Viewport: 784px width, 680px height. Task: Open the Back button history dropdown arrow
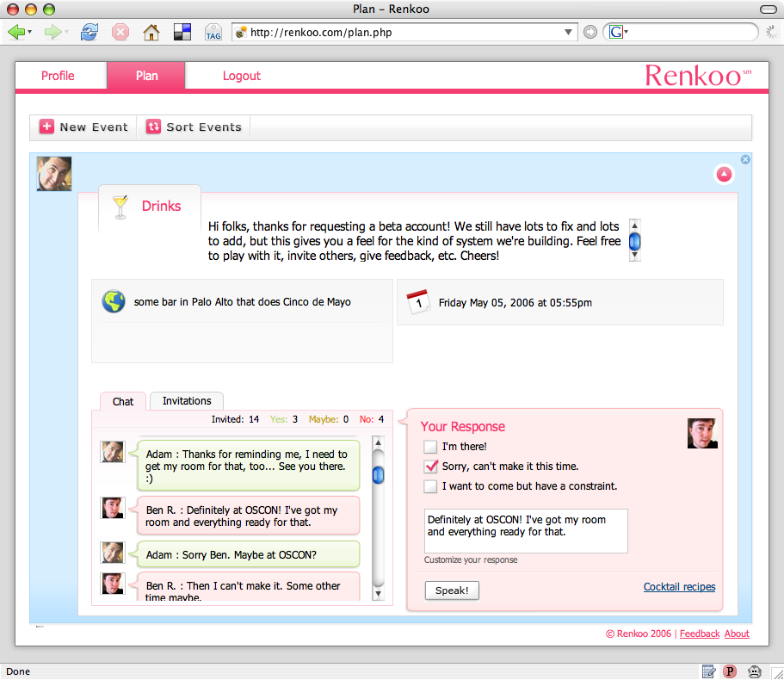[29, 33]
